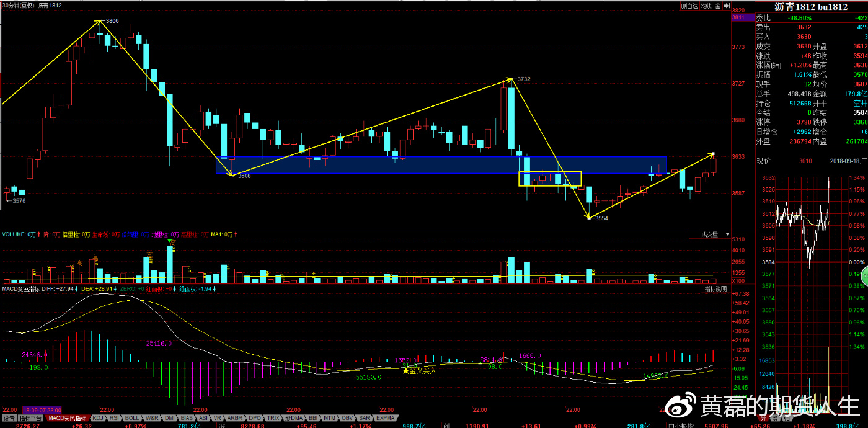Switch to the BOLL indicator tab
868x428 pixels.
(132, 418)
